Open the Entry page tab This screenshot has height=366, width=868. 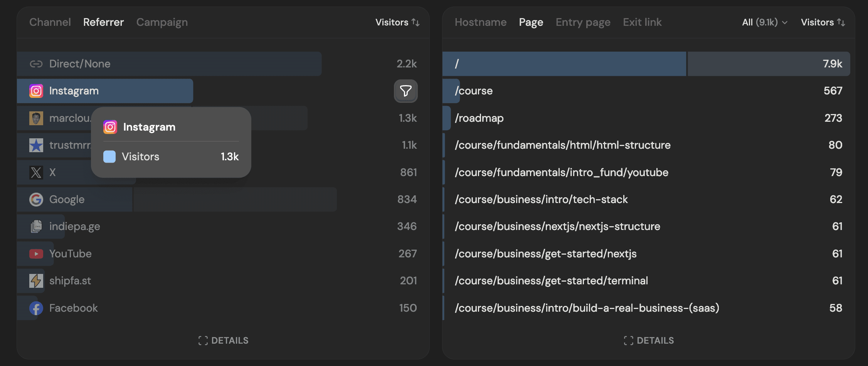click(x=583, y=22)
